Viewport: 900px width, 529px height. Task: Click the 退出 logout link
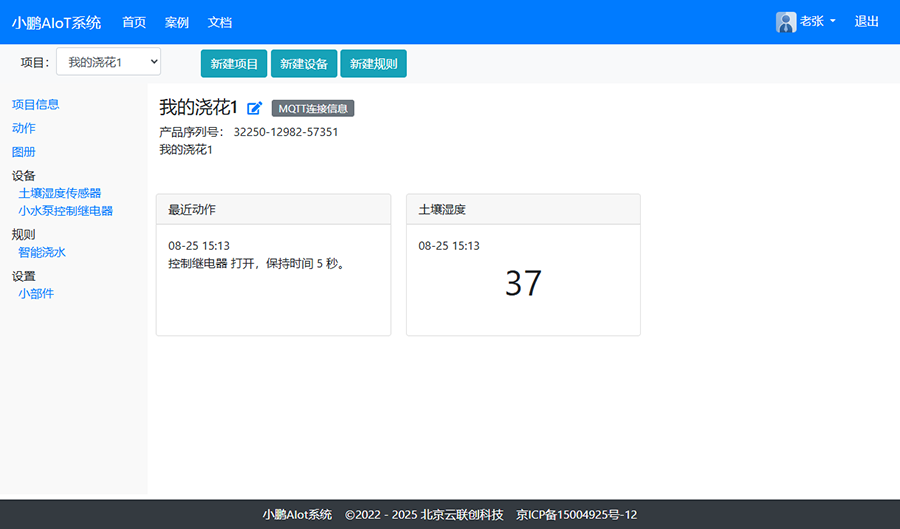(867, 22)
